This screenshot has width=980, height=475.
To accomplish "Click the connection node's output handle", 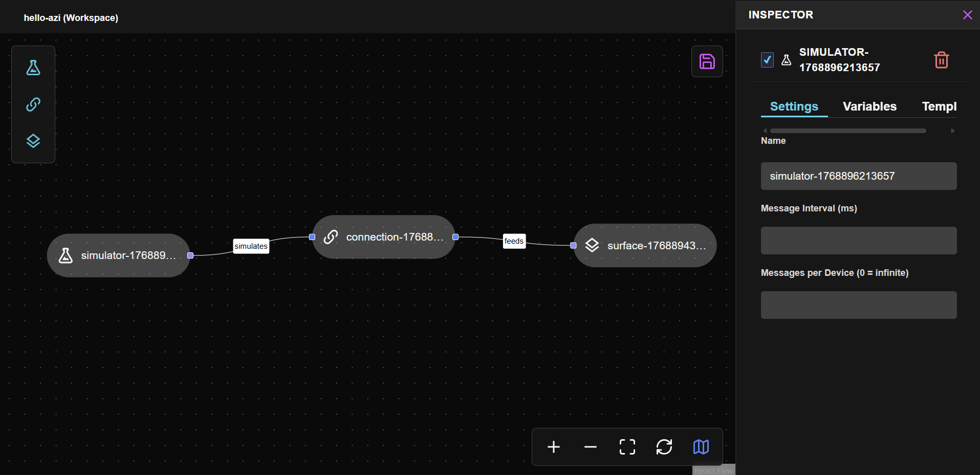I will 455,237.
